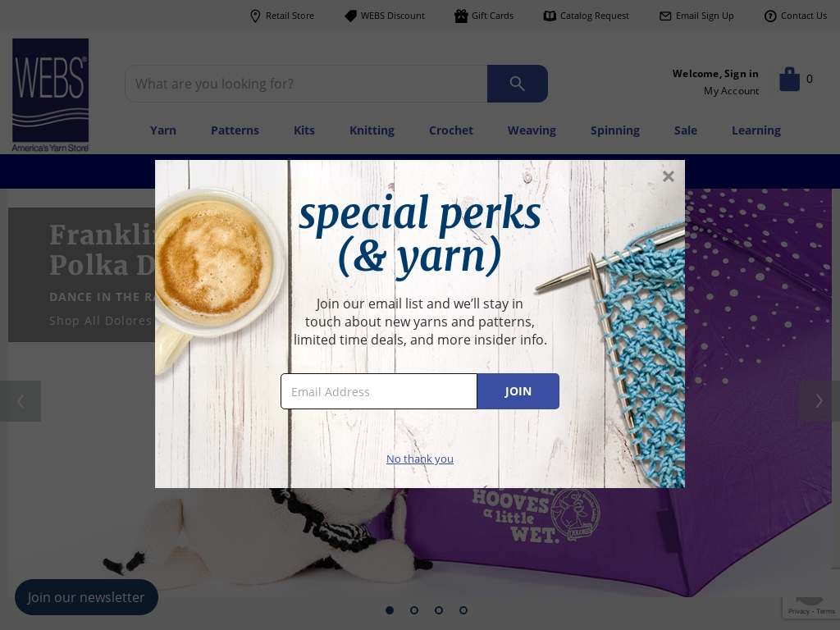Close the special perks popup

coord(668,176)
